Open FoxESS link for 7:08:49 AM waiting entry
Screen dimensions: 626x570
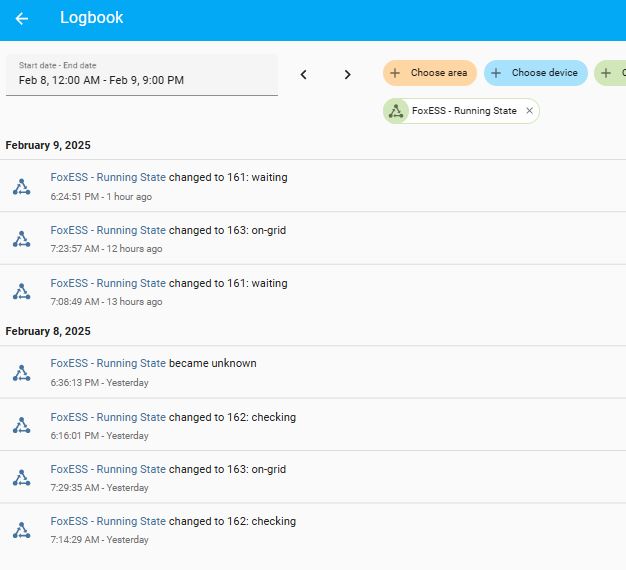coord(108,283)
